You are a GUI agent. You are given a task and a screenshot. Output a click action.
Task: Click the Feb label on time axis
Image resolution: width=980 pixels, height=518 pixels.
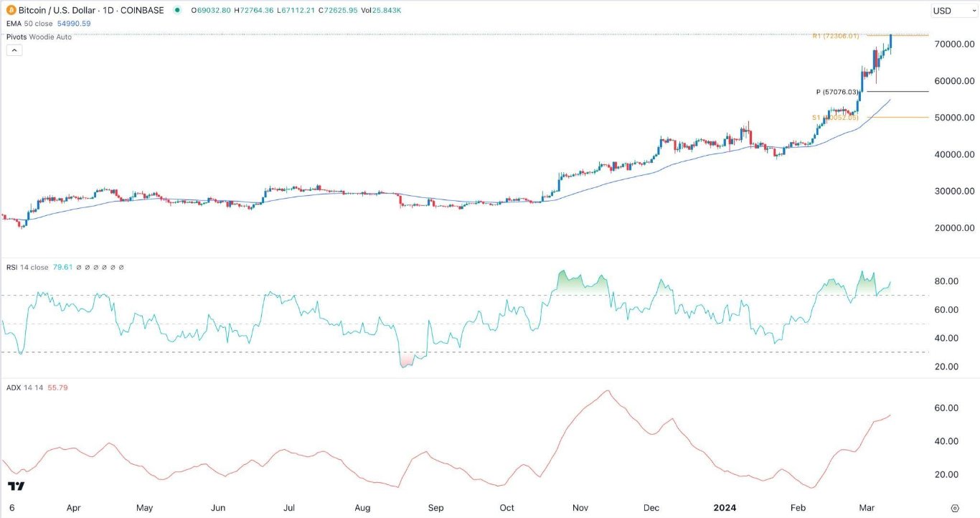[798, 508]
